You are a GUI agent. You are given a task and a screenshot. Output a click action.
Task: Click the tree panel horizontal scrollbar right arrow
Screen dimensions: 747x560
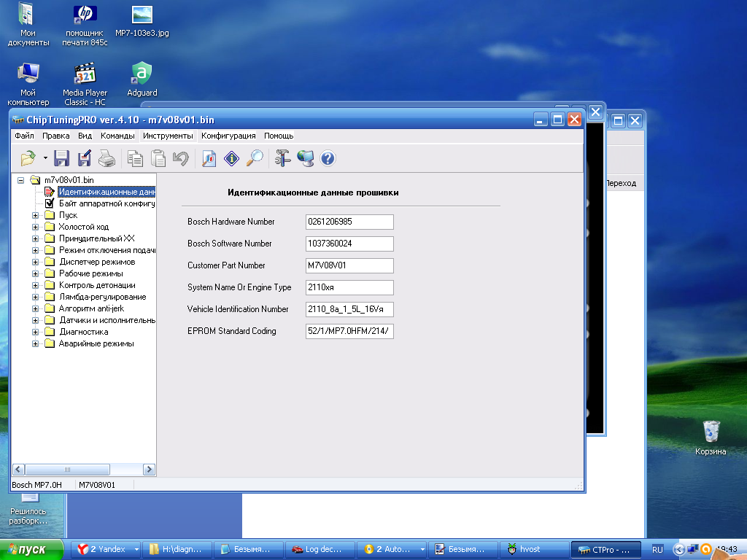150,470
